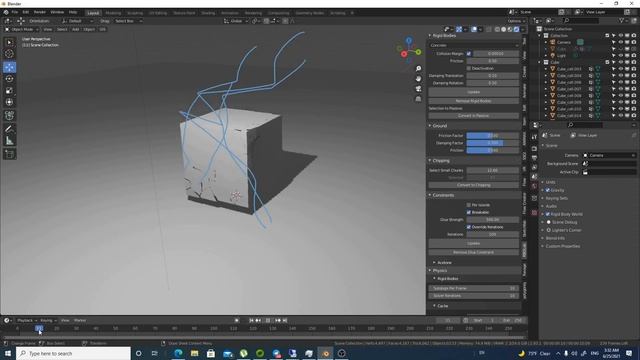Open the Blender app from the taskbar

(x=325, y=353)
